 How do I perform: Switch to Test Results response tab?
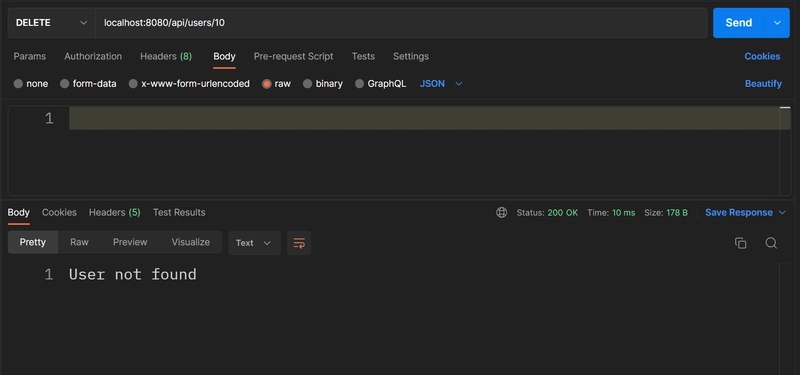179,213
